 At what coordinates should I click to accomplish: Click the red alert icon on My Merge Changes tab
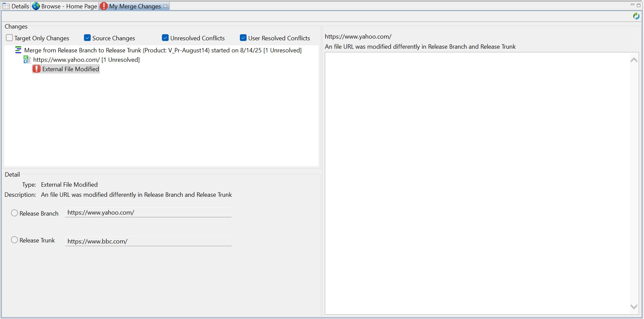point(104,6)
